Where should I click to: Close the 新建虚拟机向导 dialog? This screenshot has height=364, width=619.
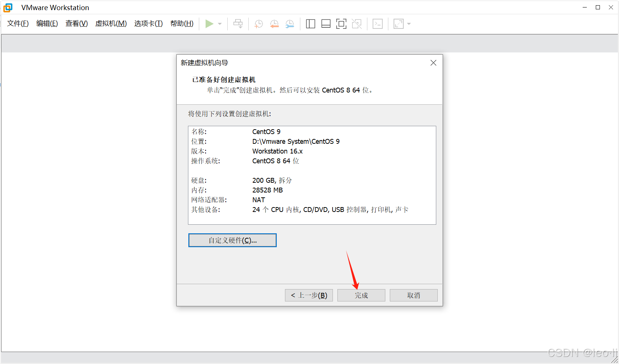(x=433, y=63)
